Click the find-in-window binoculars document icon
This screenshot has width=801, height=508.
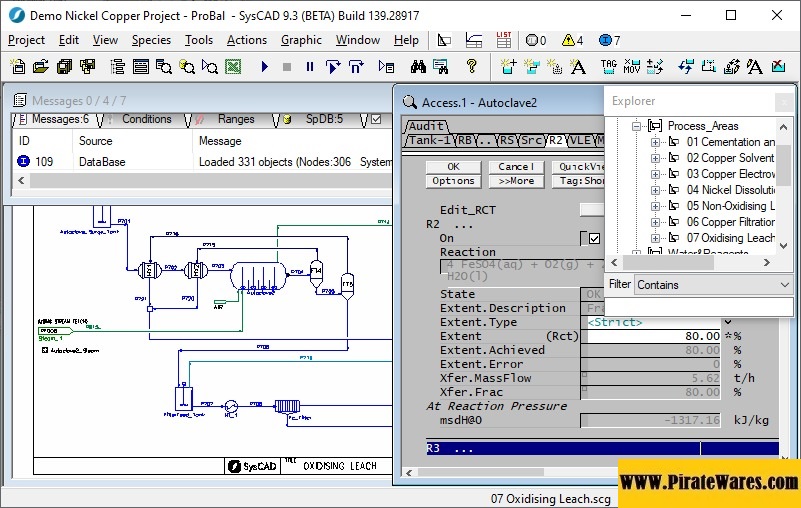coord(440,66)
